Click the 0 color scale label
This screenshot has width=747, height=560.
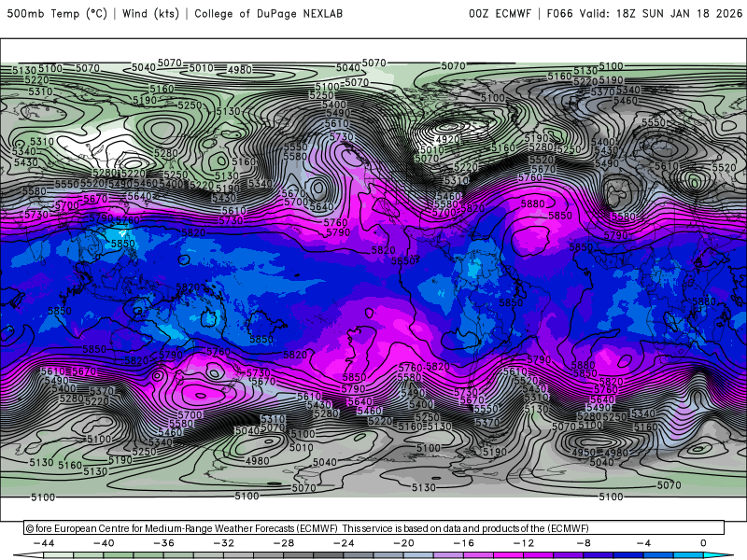(703, 543)
